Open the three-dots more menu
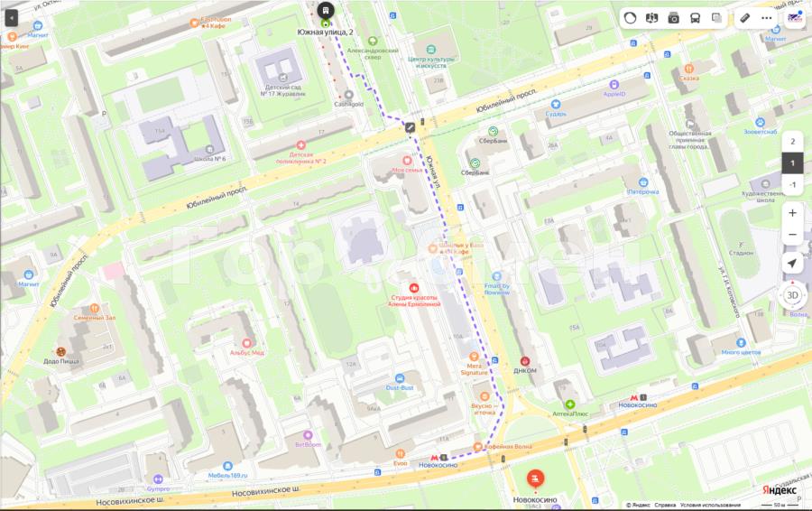This screenshot has height=511, width=812. (767, 17)
